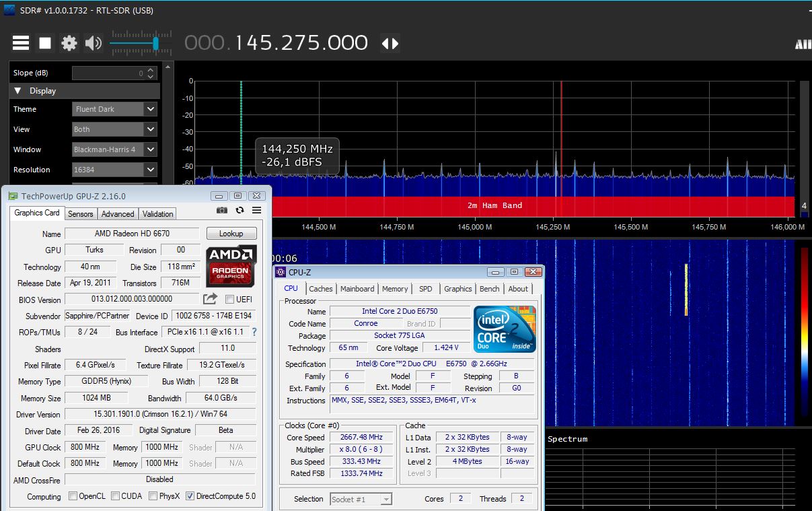Open the View dropdown showing Both
Screen dimensions: 812x511
click(x=115, y=129)
